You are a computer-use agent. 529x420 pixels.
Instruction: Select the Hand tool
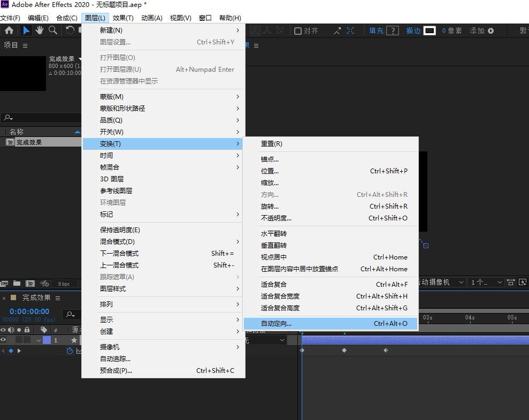click(40, 30)
